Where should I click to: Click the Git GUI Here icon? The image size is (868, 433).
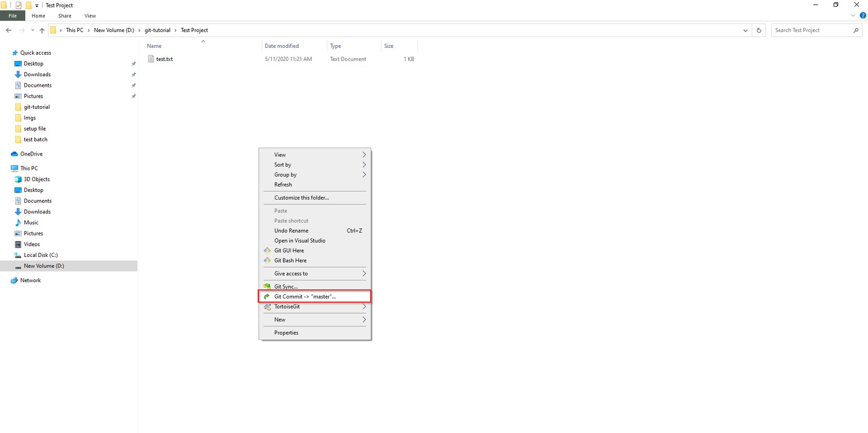267,251
